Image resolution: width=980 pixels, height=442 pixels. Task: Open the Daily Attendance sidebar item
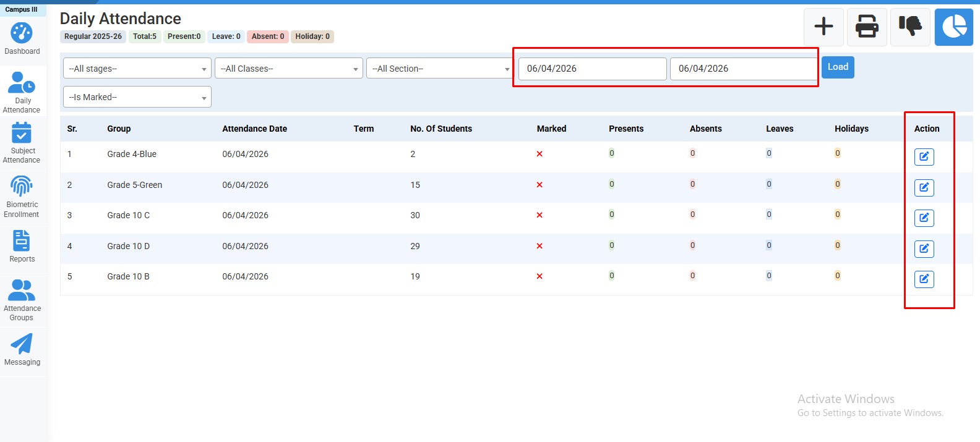22,93
